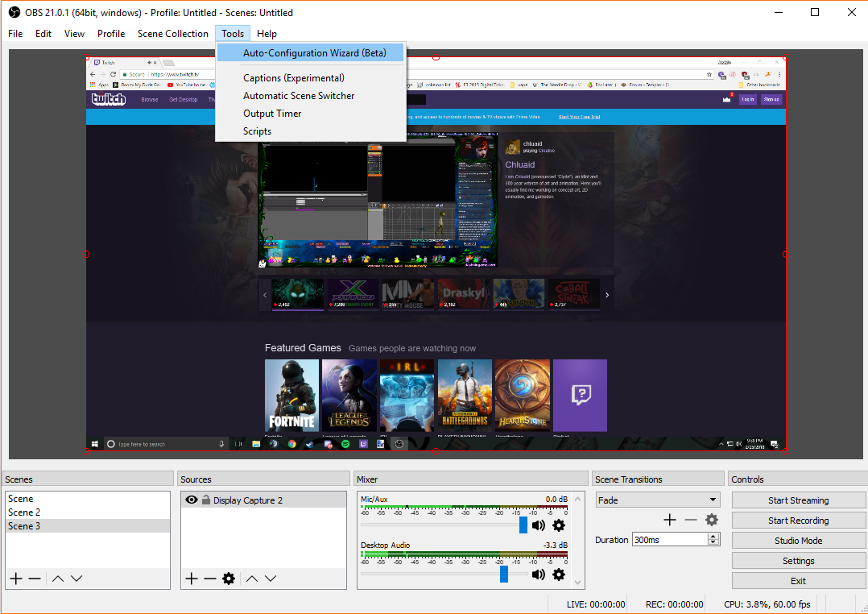868x614 pixels.
Task: Add a new scene
Action: (x=14, y=578)
